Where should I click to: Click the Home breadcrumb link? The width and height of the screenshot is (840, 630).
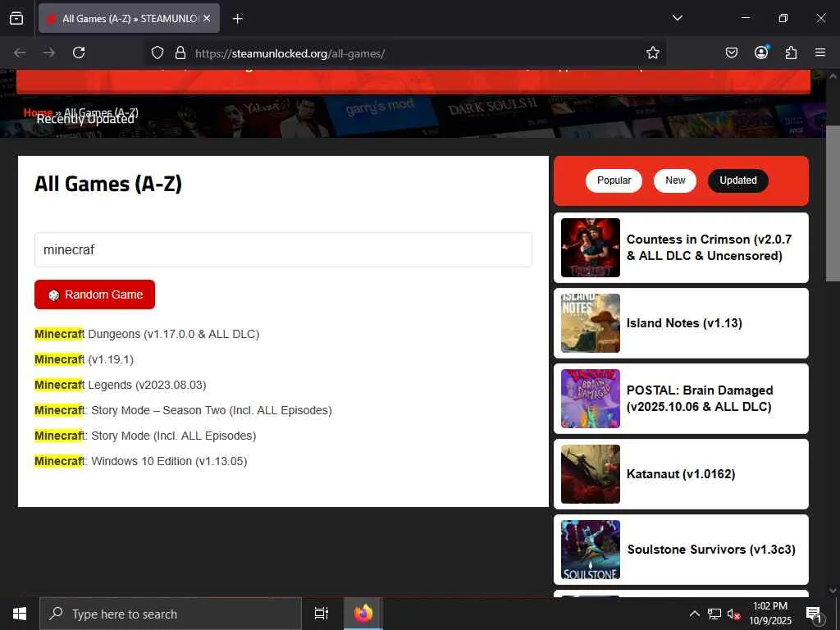(x=38, y=112)
